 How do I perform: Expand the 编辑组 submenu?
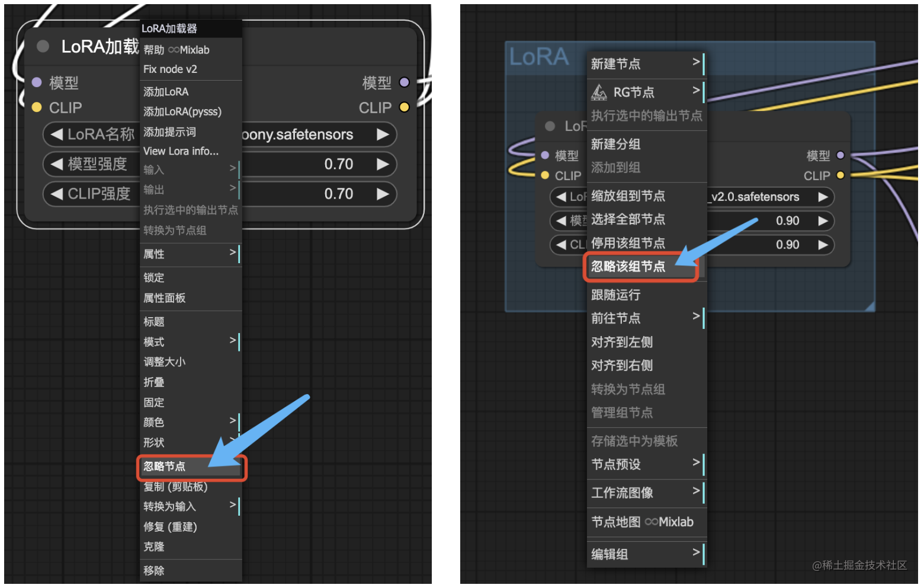647,554
